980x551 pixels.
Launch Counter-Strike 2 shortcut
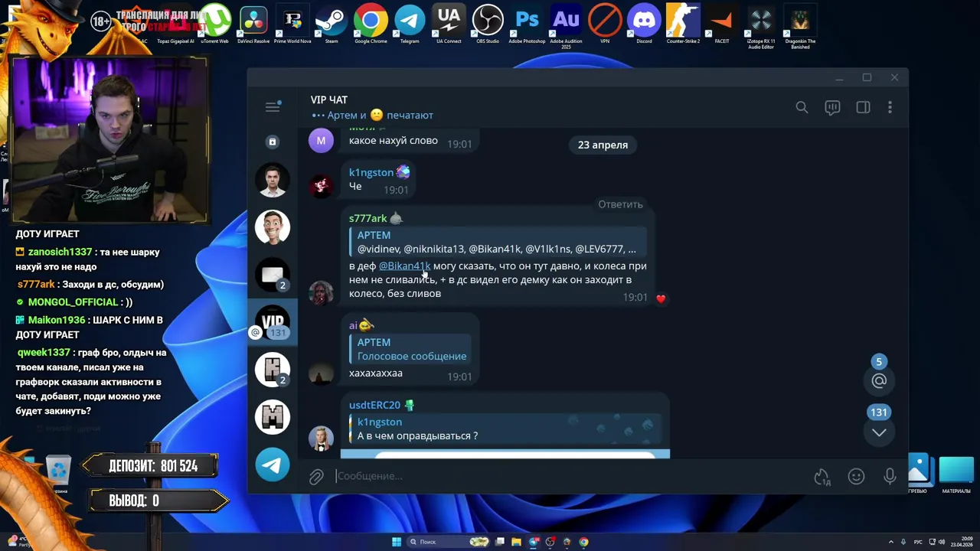(683, 24)
